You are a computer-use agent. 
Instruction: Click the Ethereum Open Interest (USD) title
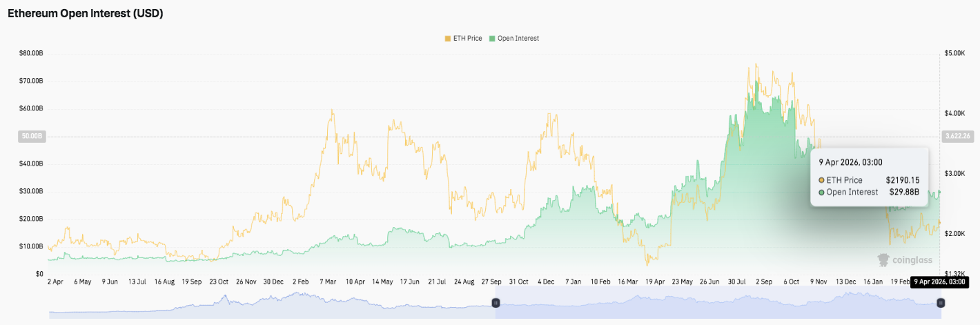pos(86,13)
